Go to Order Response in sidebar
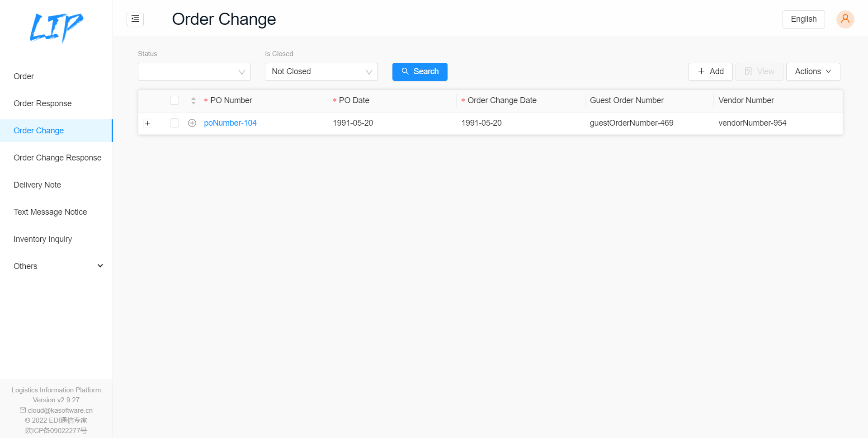Screen dimensions: 868x438 click(x=42, y=104)
